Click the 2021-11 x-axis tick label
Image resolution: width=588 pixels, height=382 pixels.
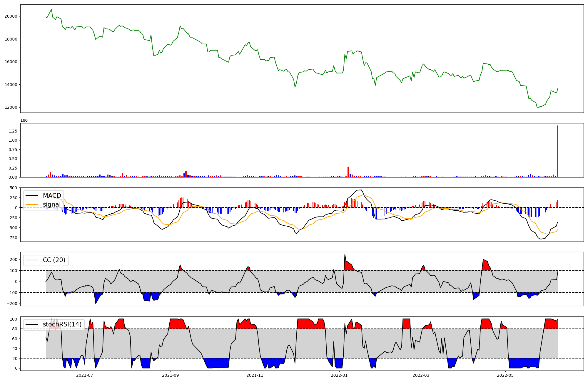click(255, 375)
